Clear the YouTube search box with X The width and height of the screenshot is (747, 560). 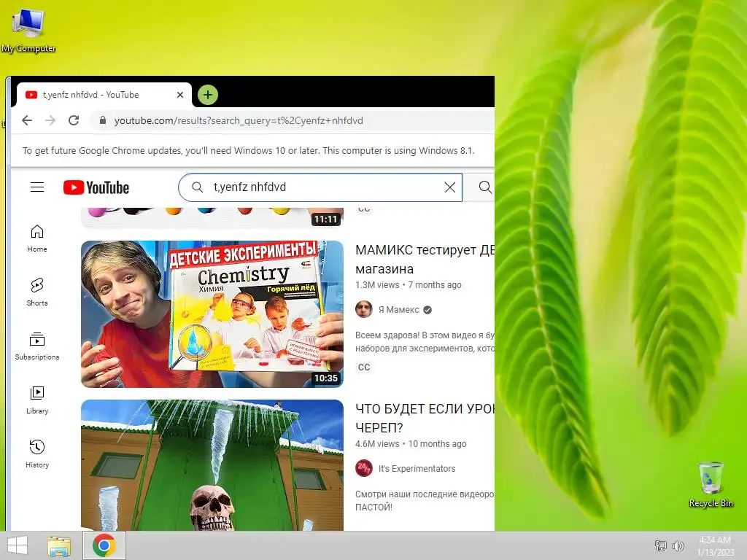[x=449, y=187]
